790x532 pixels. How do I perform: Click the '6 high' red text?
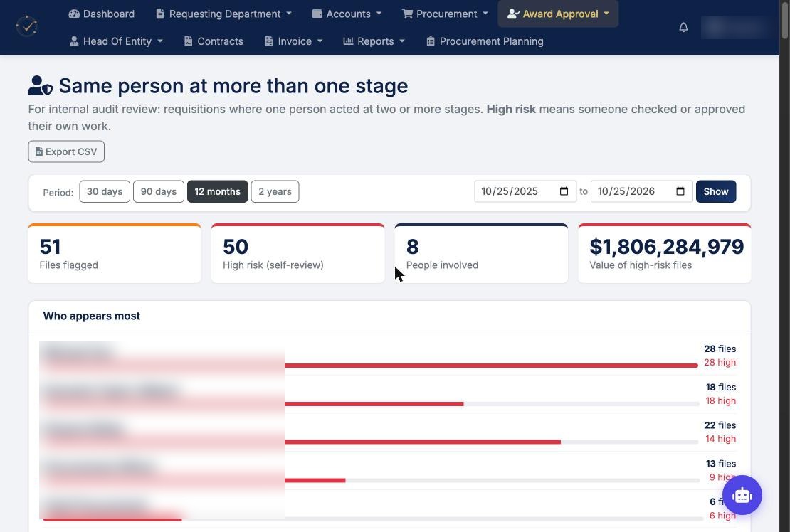click(722, 516)
